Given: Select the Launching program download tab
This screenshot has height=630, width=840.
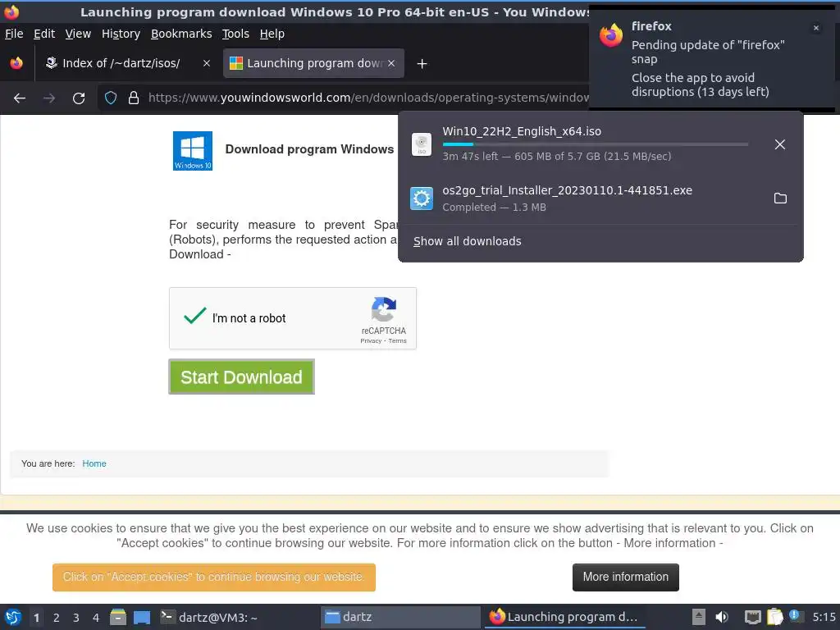Looking at the screenshot, I should click(x=313, y=63).
